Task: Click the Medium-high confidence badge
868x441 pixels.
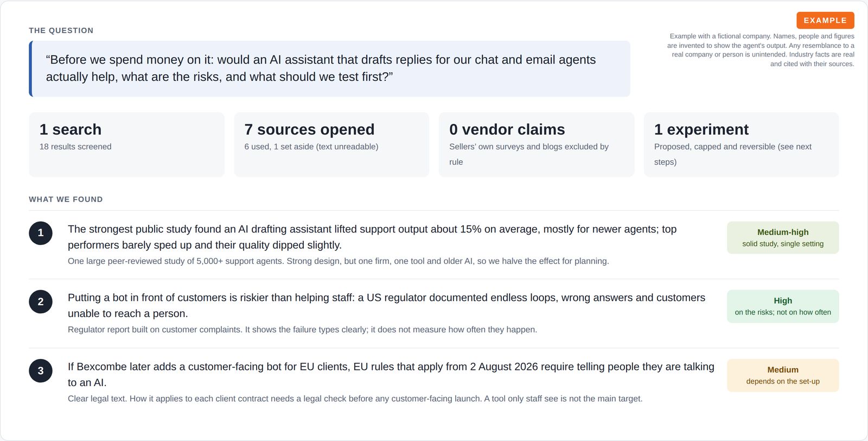Action: pos(783,237)
